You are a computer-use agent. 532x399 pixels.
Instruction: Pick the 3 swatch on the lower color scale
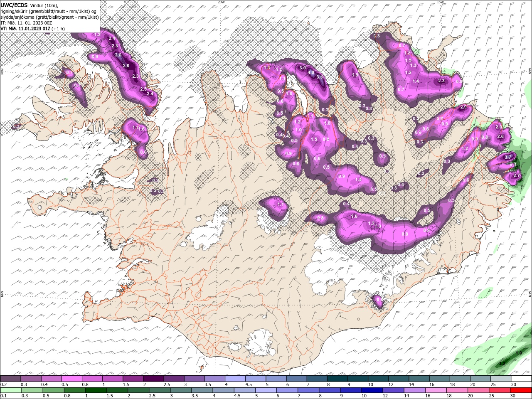pyautogui.click(x=181, y=390)
